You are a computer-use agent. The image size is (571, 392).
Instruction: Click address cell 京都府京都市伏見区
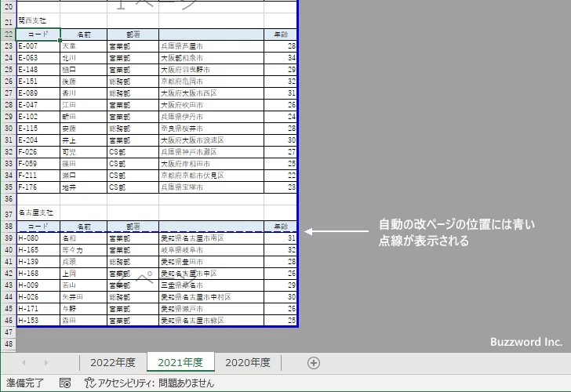coord(211,176)
